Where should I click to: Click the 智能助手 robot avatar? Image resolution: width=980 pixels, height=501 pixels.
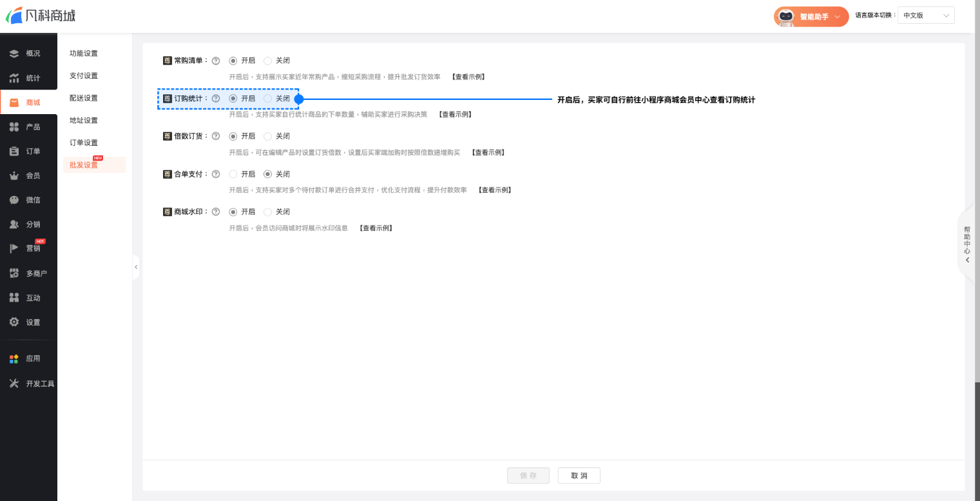click(x=785, y=17)
